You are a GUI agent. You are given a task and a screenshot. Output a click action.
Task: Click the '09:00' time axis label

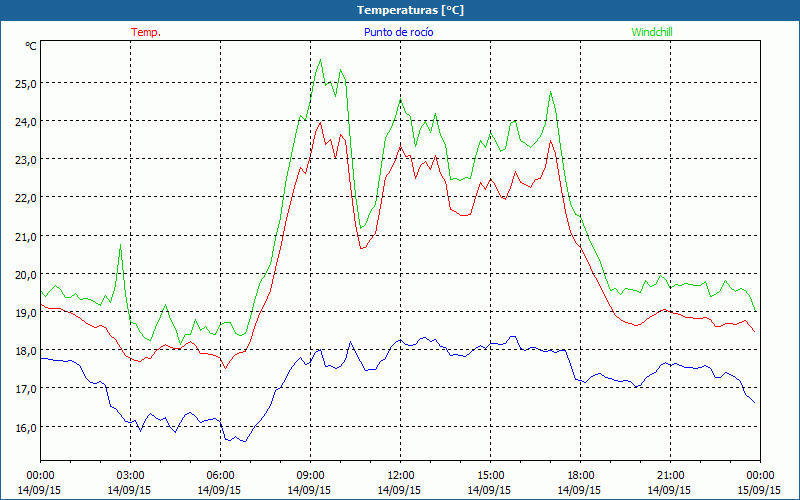[310, 476]
